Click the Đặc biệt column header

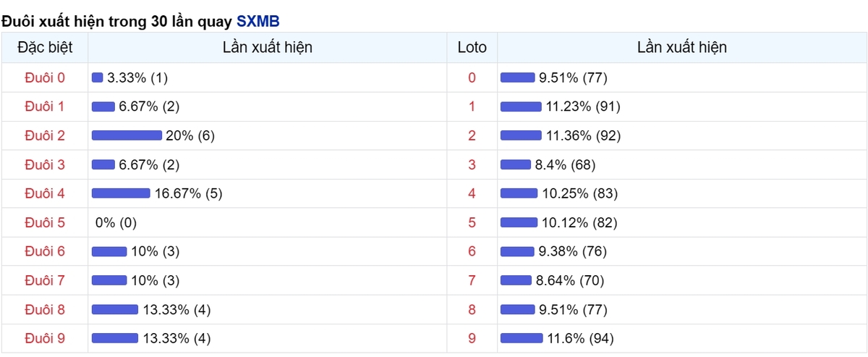click(45, 48)
